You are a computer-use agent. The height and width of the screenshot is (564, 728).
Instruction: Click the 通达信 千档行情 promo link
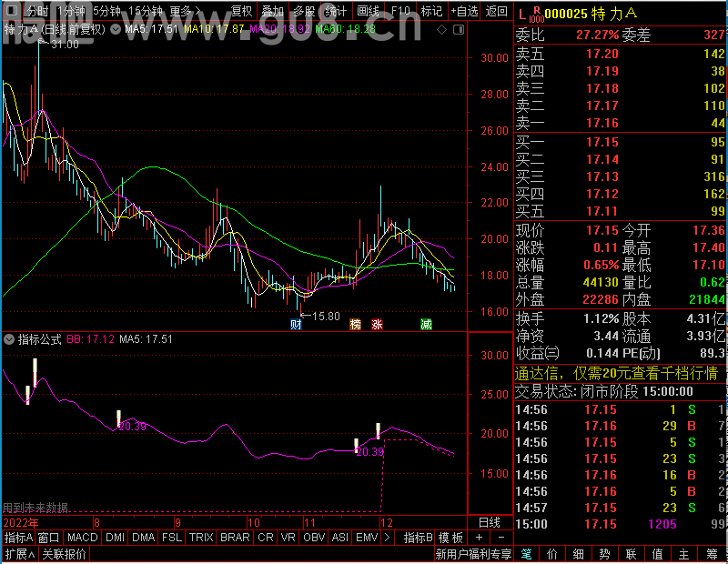(x=617, y=373)
